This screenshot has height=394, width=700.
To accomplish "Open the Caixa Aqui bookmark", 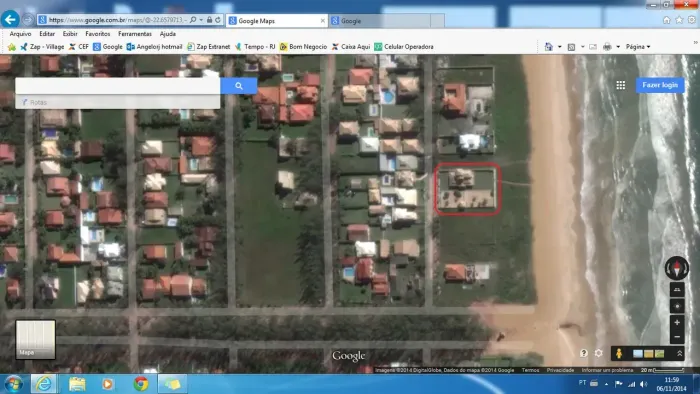I will point(351,47).
